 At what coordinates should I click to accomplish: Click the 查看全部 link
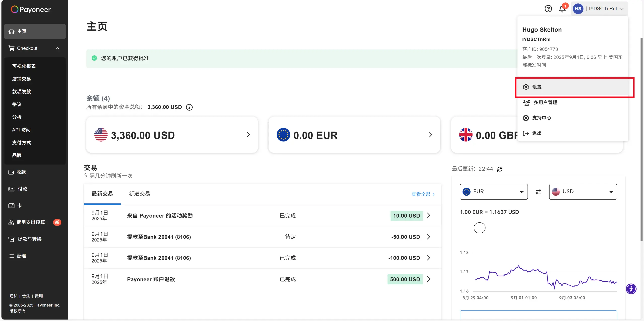[423, 194]
